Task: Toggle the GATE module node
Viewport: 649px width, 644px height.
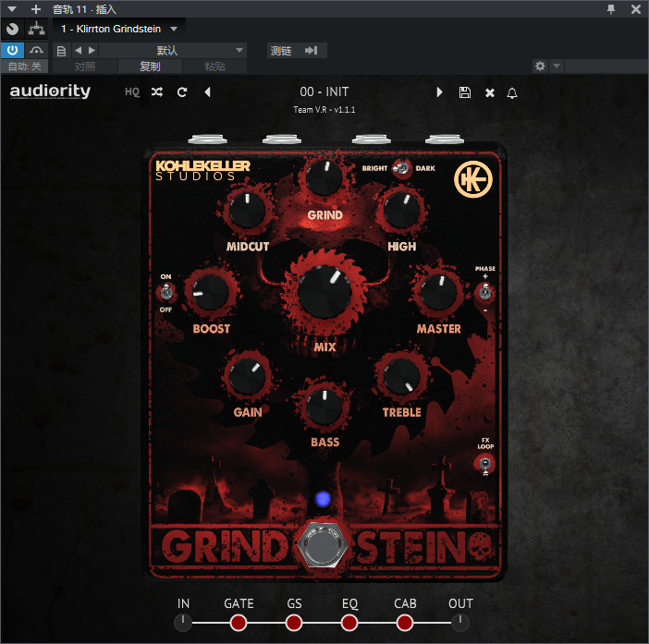Action: [x=239, y=623]
